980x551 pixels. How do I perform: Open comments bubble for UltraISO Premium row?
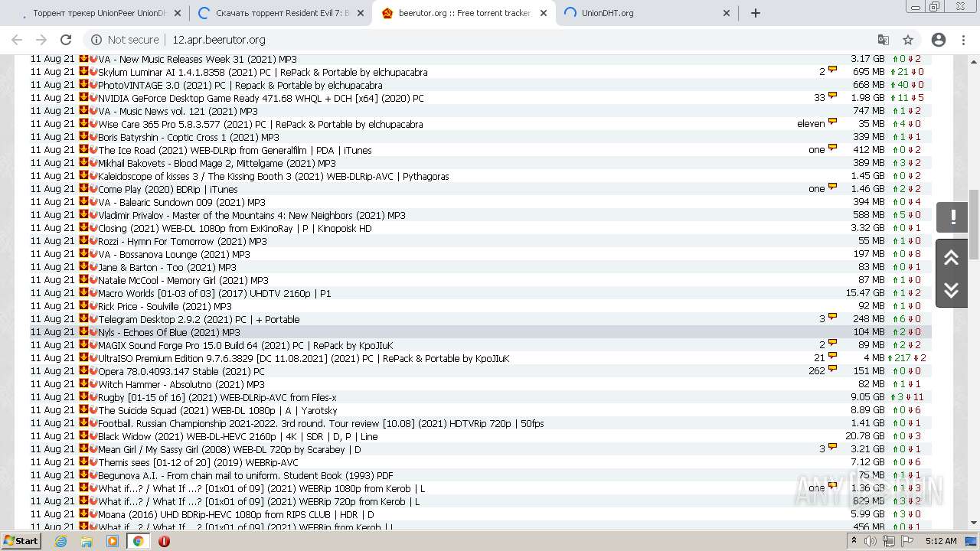point(832,357)
